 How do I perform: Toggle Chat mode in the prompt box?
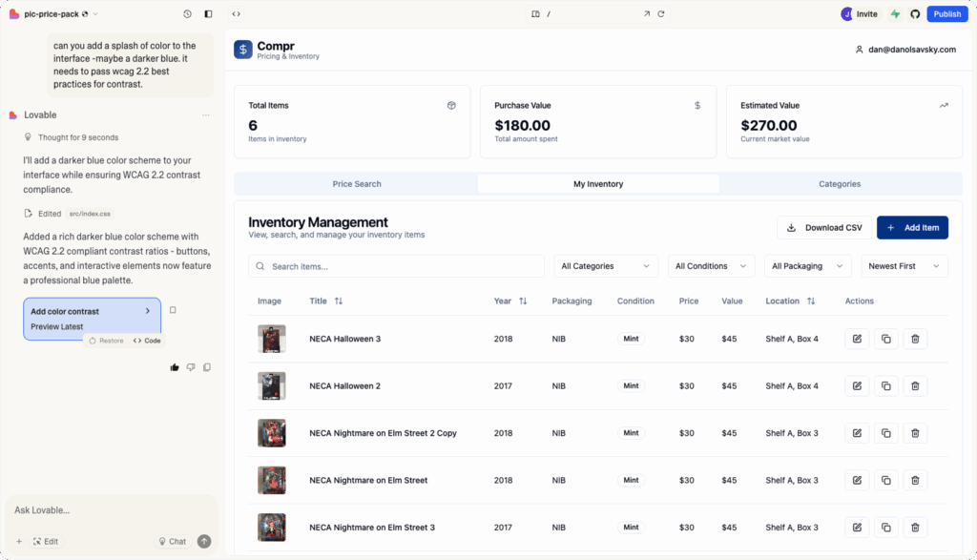click(173, 541)
